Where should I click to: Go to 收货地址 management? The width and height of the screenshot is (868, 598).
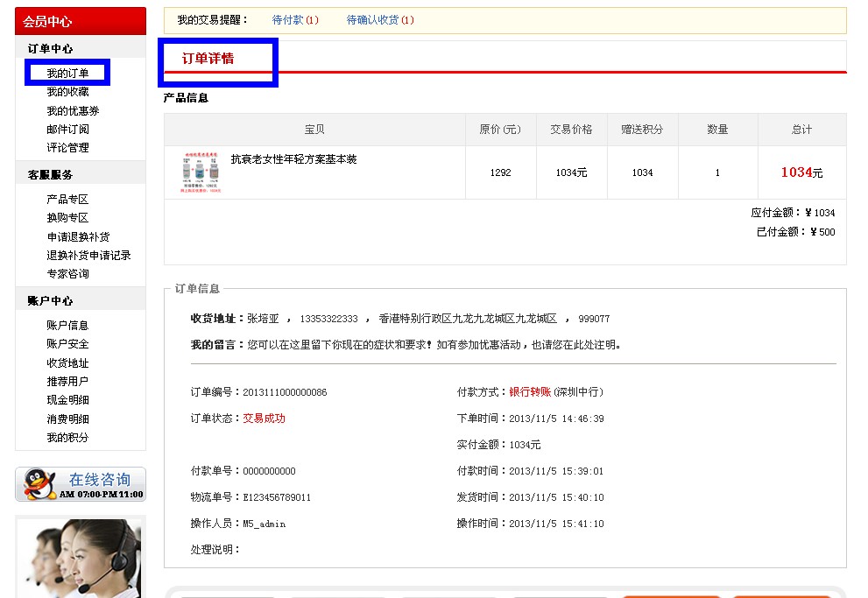tap(67, 363)
